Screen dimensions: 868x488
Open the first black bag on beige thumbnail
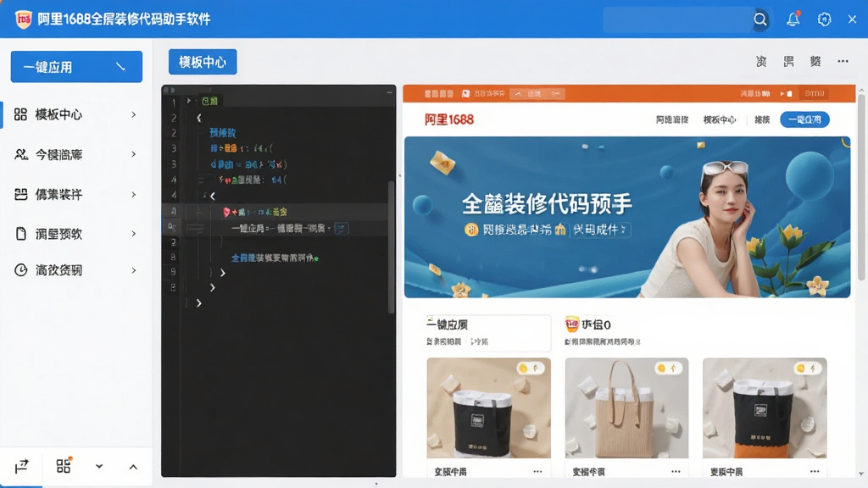489,408
